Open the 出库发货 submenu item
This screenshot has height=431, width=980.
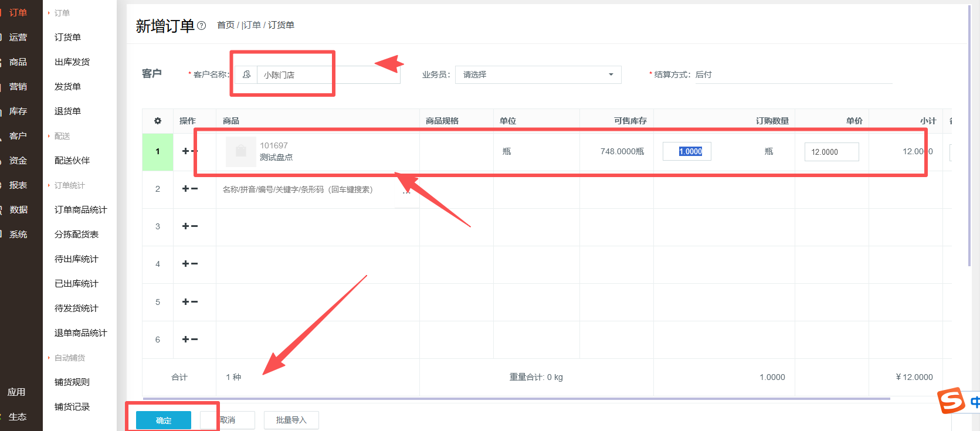(72, 62)
